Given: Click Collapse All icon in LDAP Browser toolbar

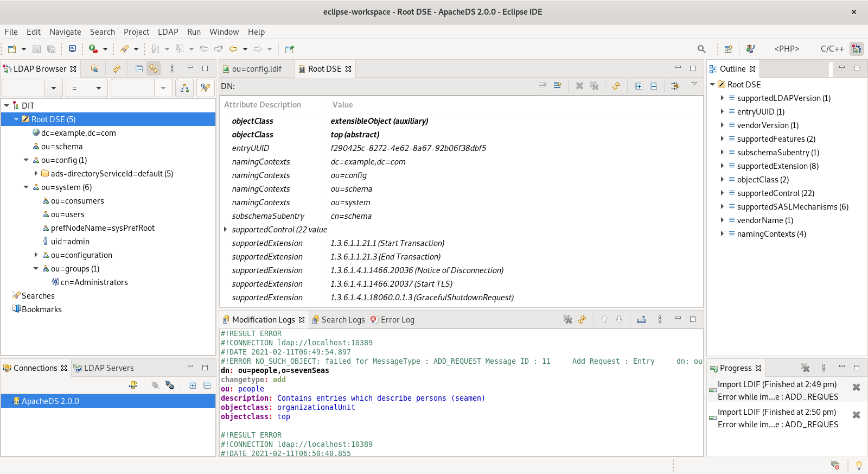Looking at the screenshot, I should (139, 69).
